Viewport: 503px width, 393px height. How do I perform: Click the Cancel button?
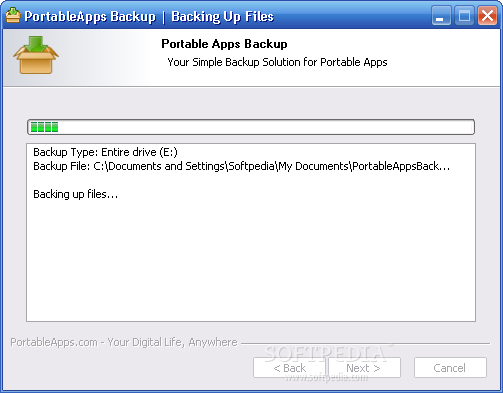(x=450, y=368)
